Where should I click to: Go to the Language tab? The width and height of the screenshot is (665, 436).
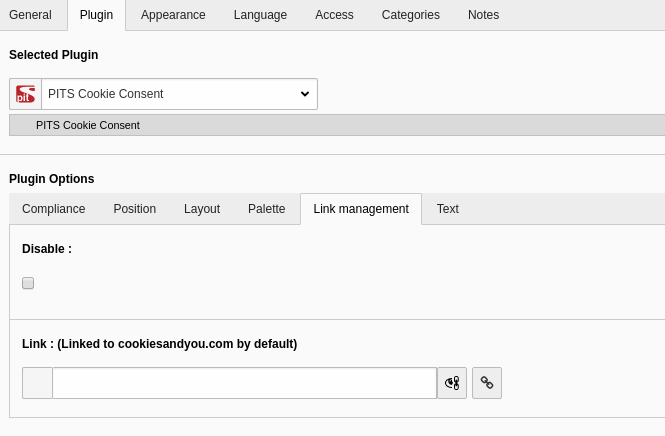click(260, 15)
